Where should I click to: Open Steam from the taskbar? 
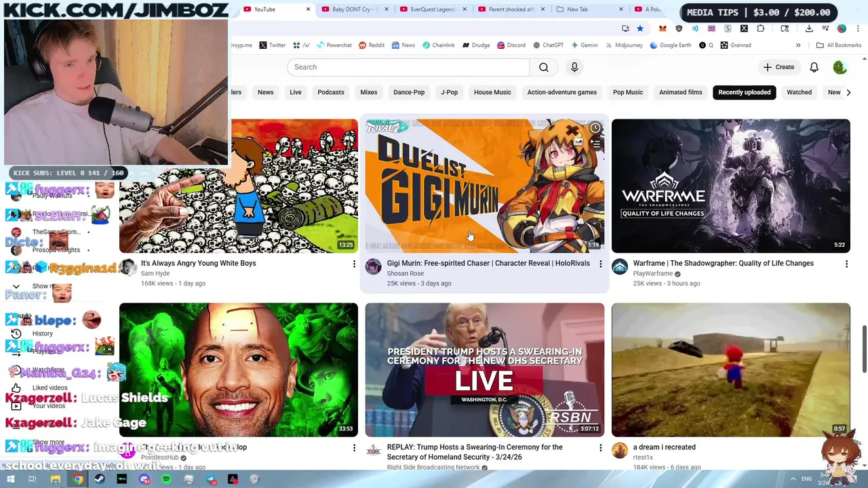(100, 479)
